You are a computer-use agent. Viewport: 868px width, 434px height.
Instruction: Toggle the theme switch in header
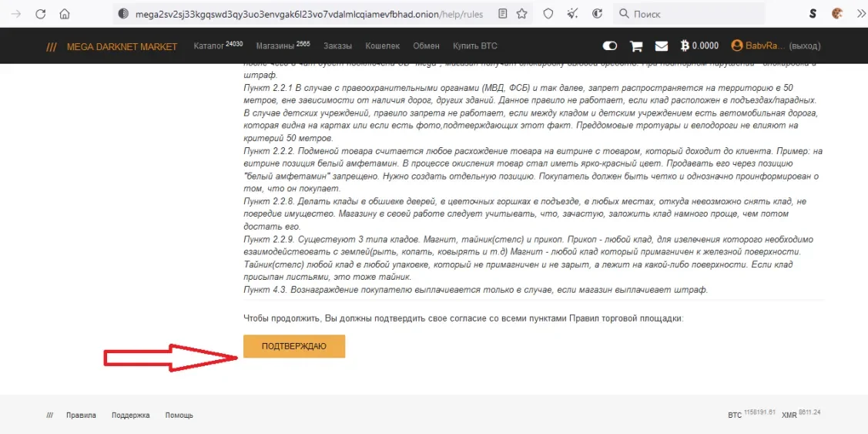click(x=609, y=46)
